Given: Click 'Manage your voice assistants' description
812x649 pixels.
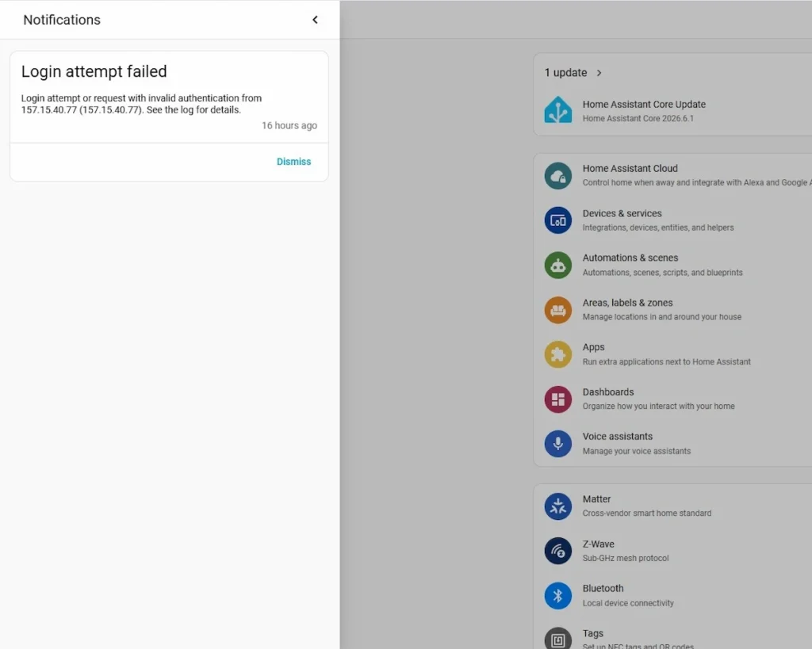Looking at the screenshot, I should click(637, 452).
